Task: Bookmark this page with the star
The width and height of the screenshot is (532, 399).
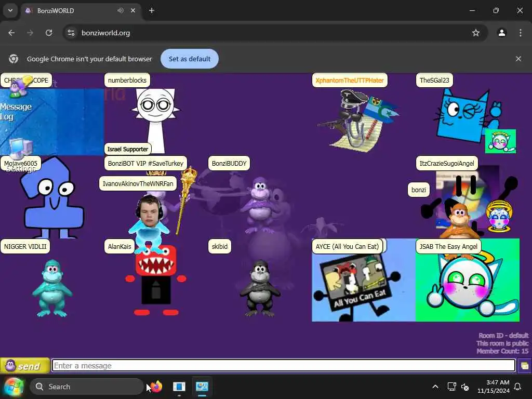Action: pos(476,33)
